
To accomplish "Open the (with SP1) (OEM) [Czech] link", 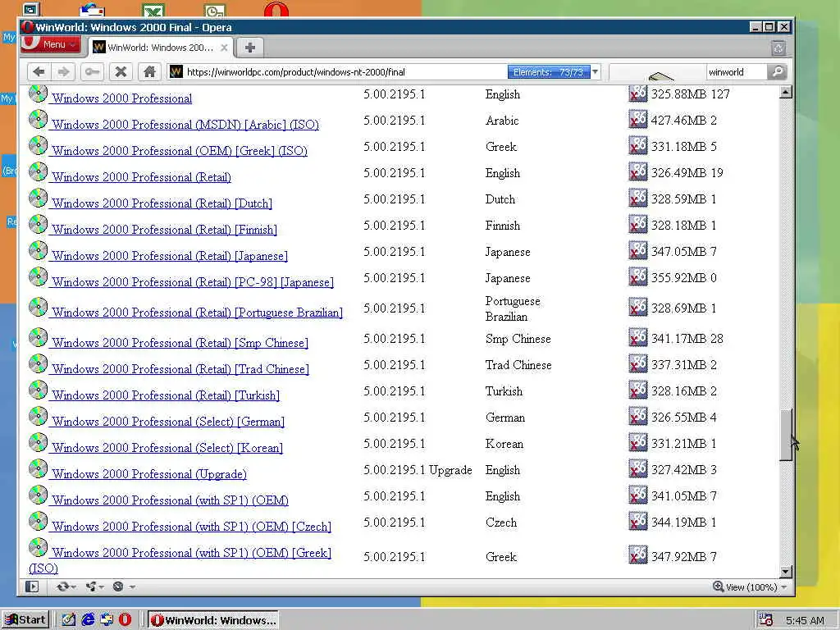I will [x=191, y=527].
